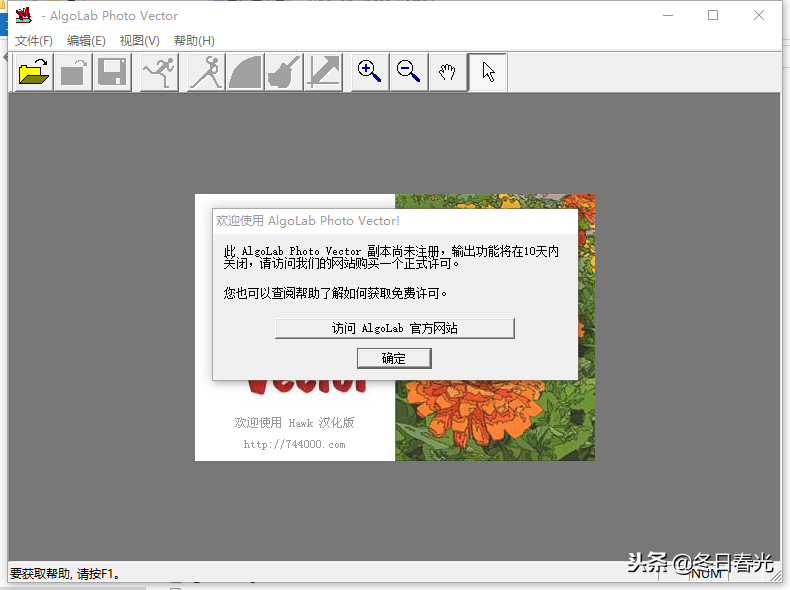This screenshot has height=590, width=790.
Task: Click the 欢迎使用 Hawk 汉化版 text
Action: tap(294, 422)
